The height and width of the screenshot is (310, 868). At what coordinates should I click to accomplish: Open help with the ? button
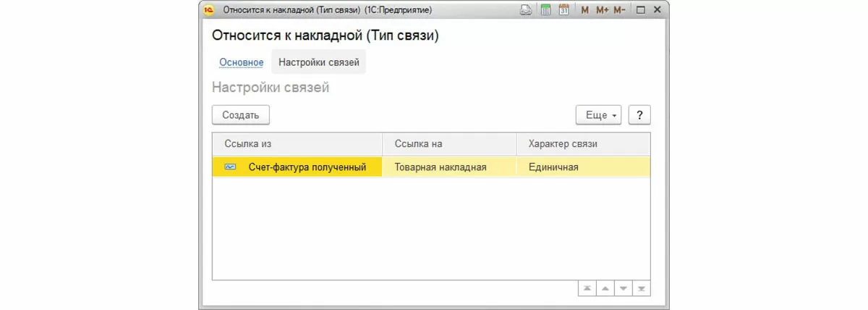pos(639,115)
